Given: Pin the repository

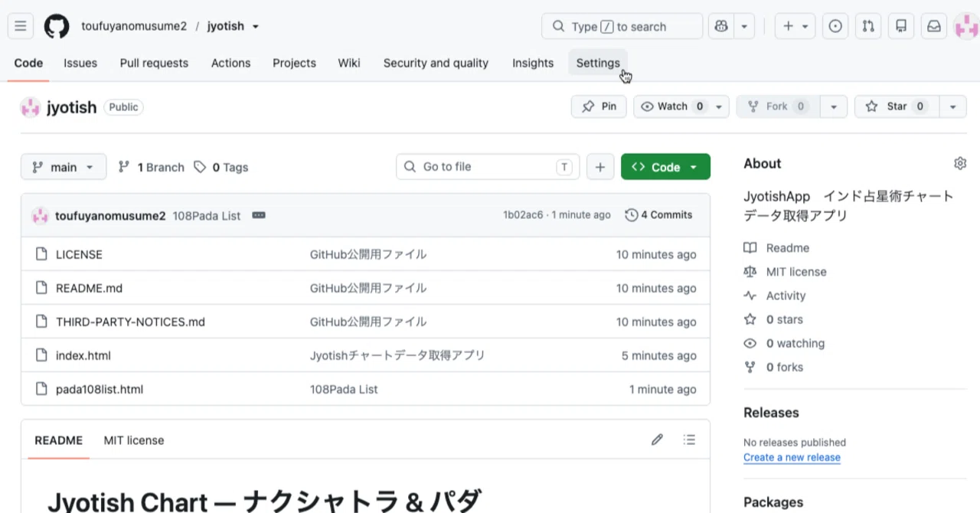Looking at the screenshot, I should [599, 106].
